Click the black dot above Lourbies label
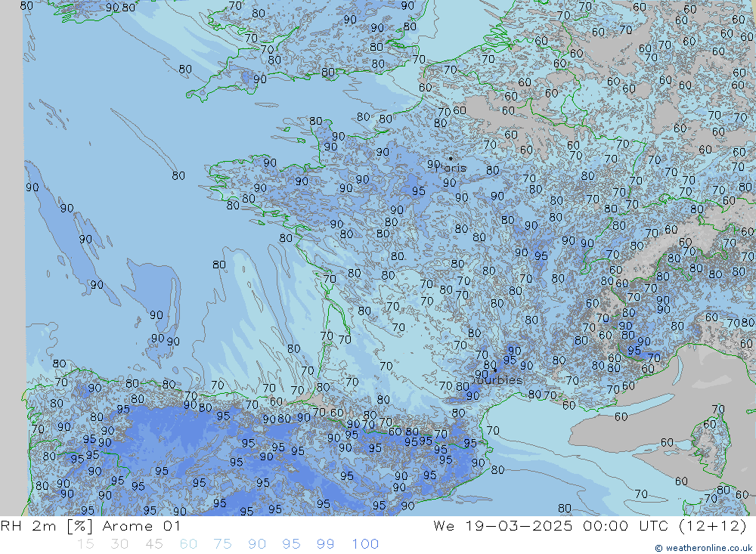The image size is (756, 554). pos(495,370)
